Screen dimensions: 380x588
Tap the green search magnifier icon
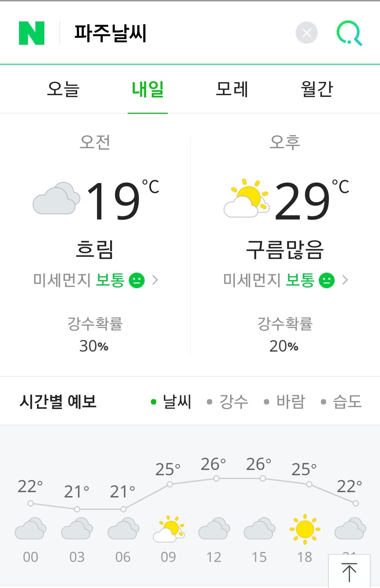tap(349, 33)
